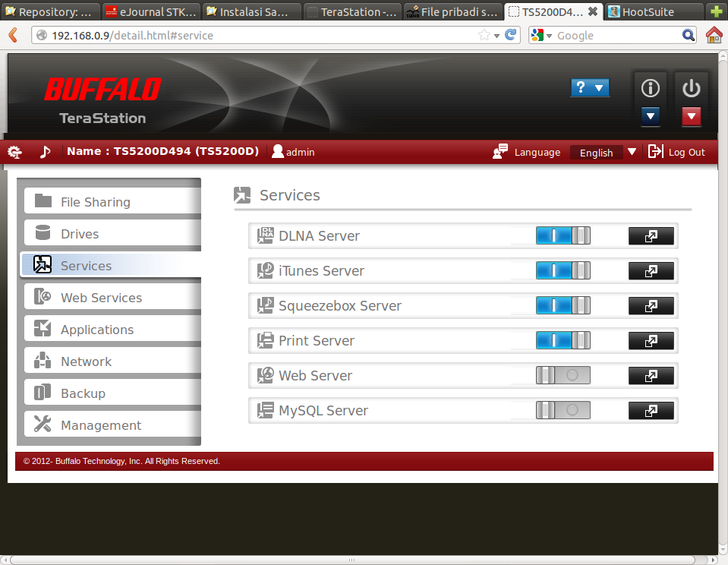
Task: Toggle the DLNA Server switch off
Action: coord(563,235)
